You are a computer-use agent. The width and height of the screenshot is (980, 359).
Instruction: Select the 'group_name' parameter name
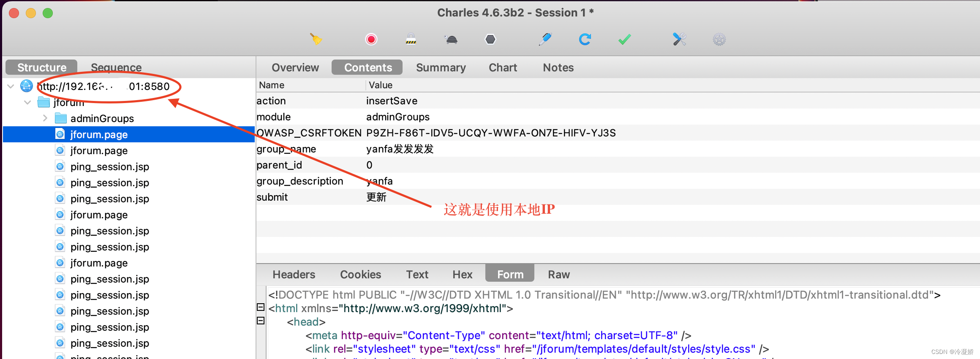tap(286, 149)
